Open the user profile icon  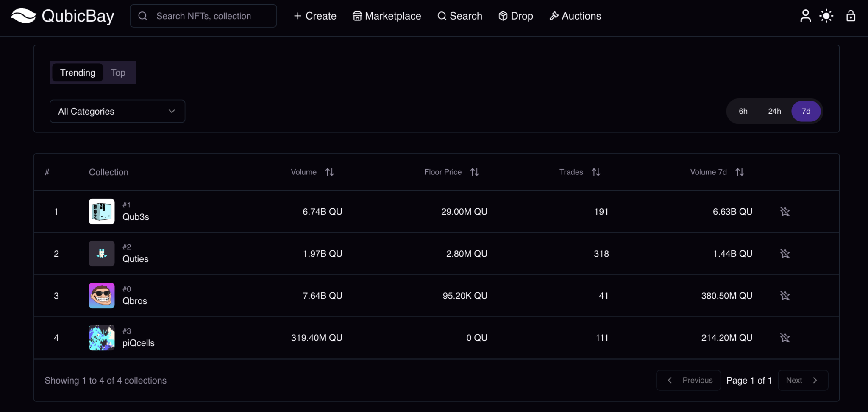point(805,16)
